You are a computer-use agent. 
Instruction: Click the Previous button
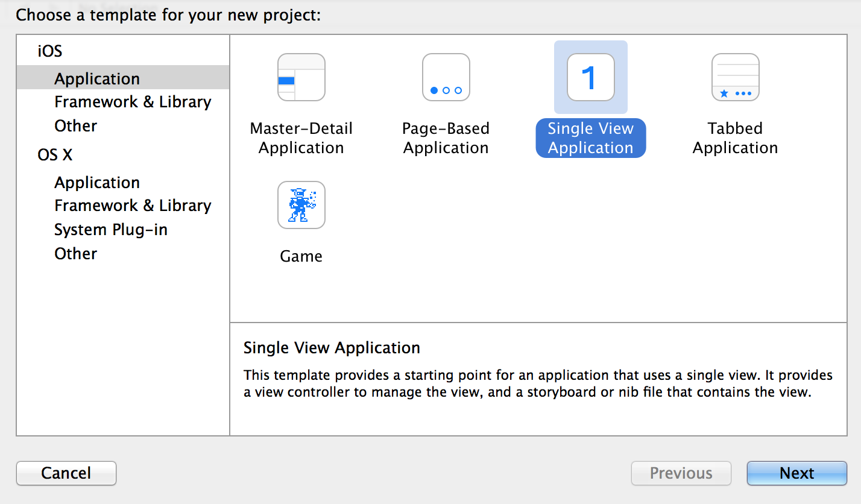tap(681, 473)
